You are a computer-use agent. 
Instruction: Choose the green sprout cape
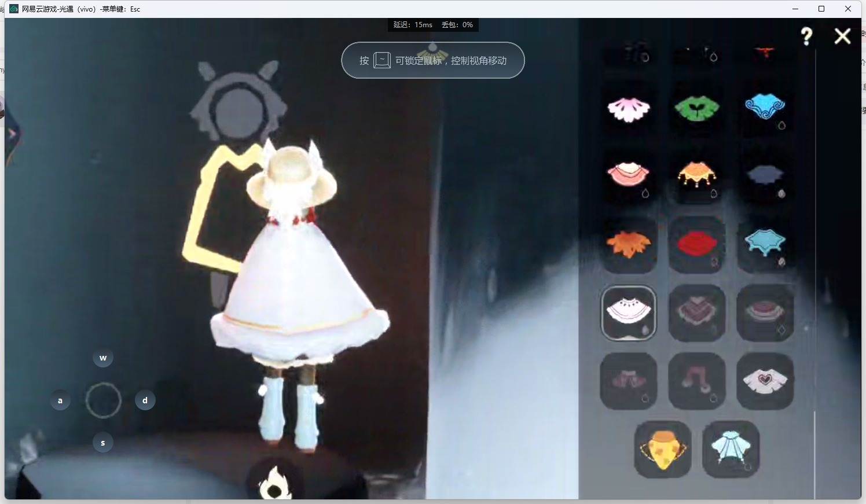(x=697, y=109)
